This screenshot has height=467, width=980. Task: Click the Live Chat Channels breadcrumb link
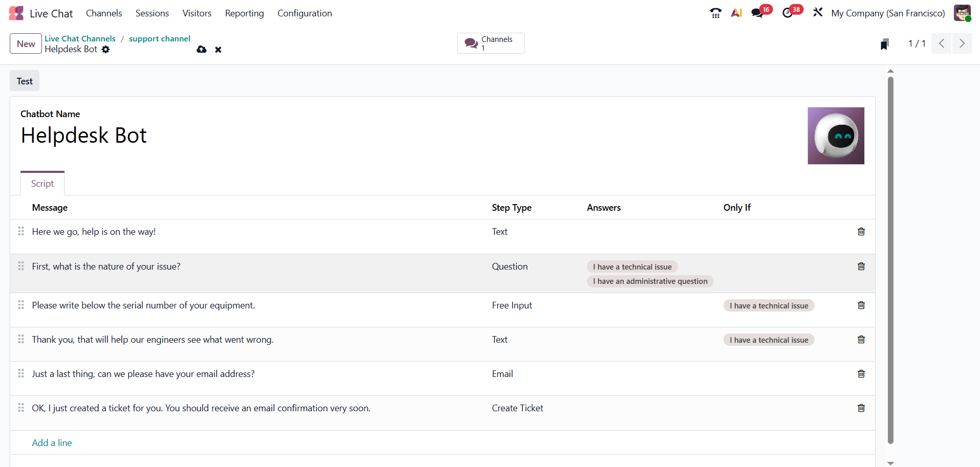pyautogui.click(x=80, y=39)
